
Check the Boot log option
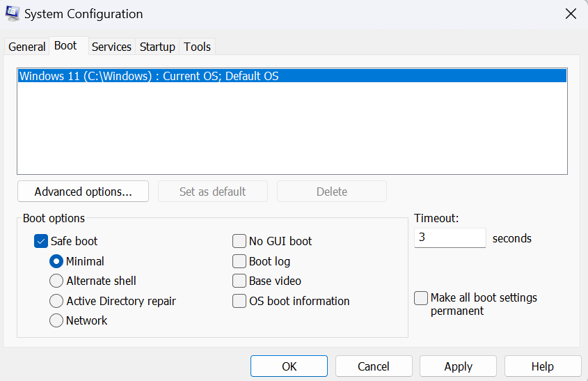point(239,261)
